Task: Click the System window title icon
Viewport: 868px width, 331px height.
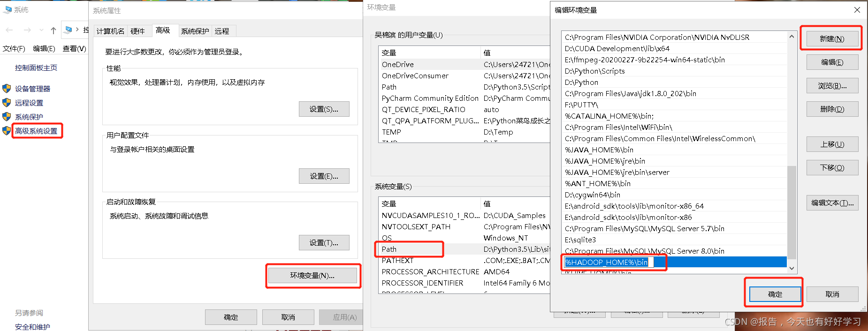Action: pyautogui.click(x=8, y=9)
